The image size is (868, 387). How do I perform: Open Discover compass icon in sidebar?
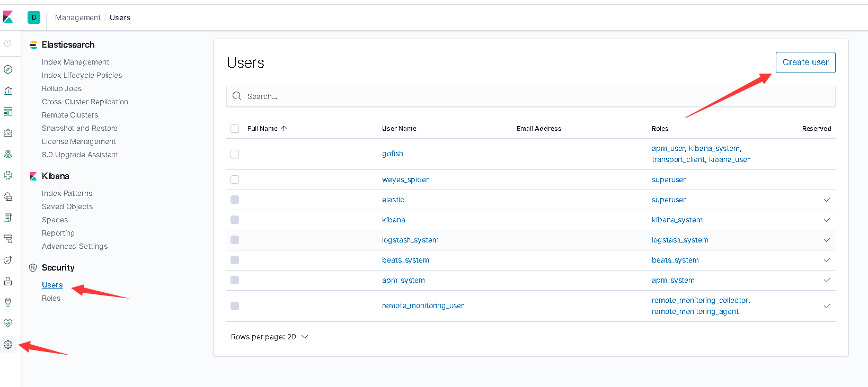coord(8,69)
